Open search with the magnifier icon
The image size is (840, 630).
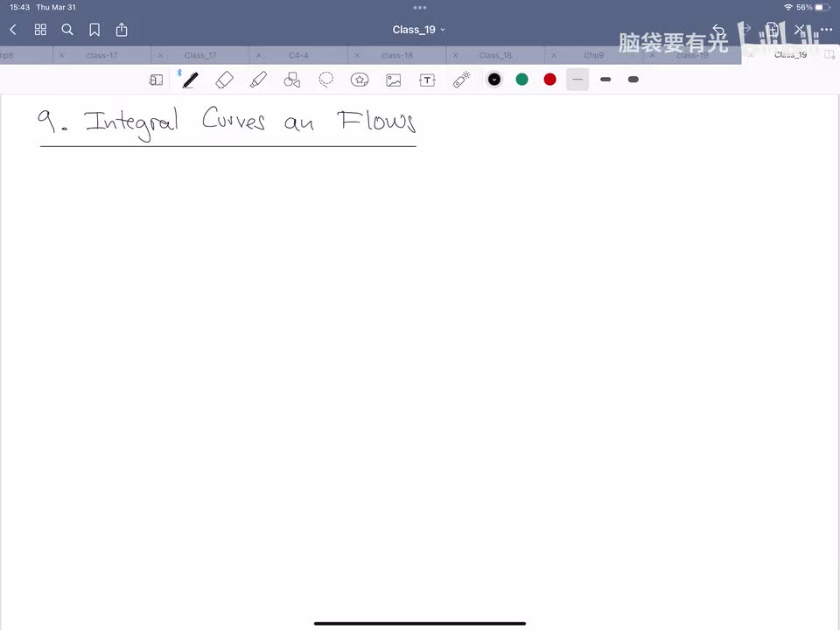click(x=67, y=30)
